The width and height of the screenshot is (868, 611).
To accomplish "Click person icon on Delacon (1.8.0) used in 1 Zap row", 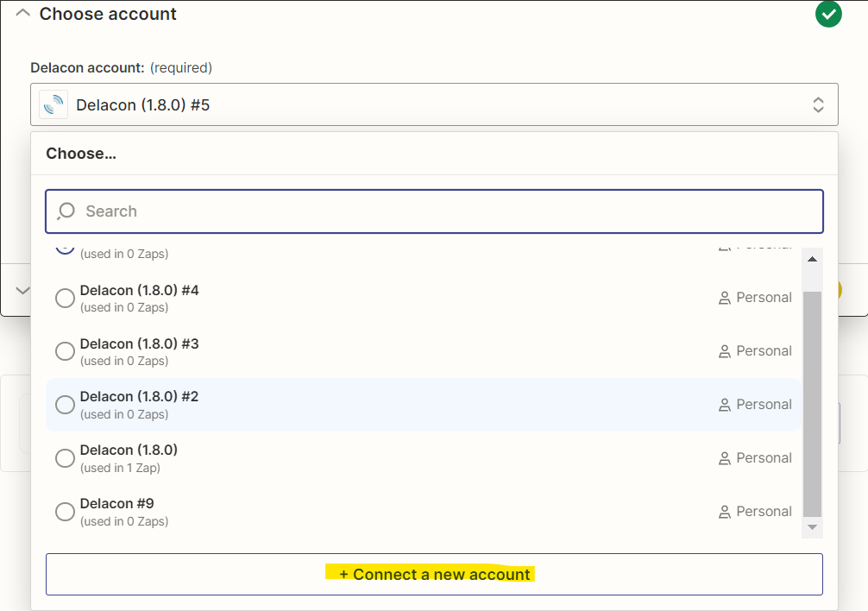I will 725,459.
